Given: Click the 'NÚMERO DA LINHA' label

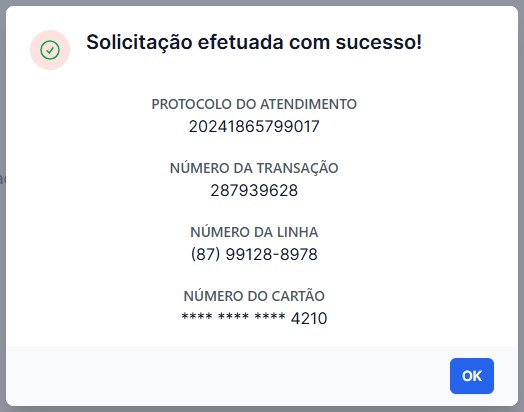Looking at the screenshot, I should click(x=254, y=232).
